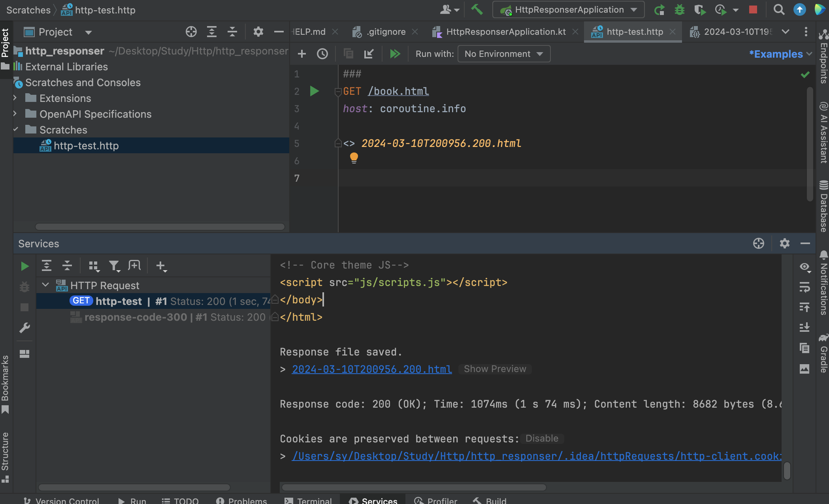829x504 pixels.
Task: Click the Project panel horizontal scrollbar
Action: click(x=160, y=227)
